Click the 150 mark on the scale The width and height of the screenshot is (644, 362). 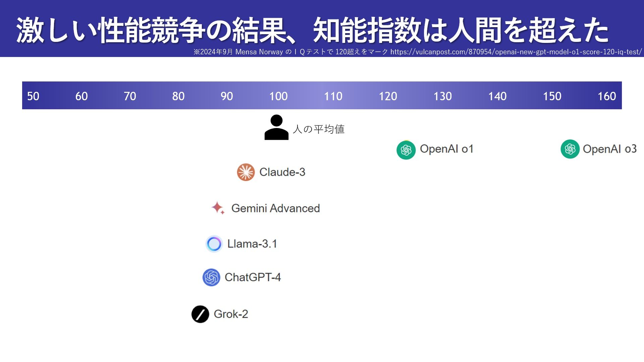(552, 96)
